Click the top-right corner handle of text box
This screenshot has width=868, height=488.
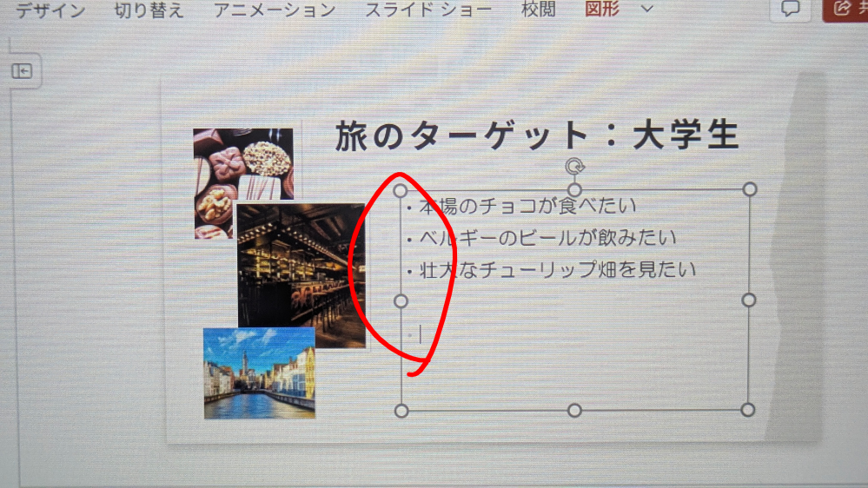coord(750,189)
